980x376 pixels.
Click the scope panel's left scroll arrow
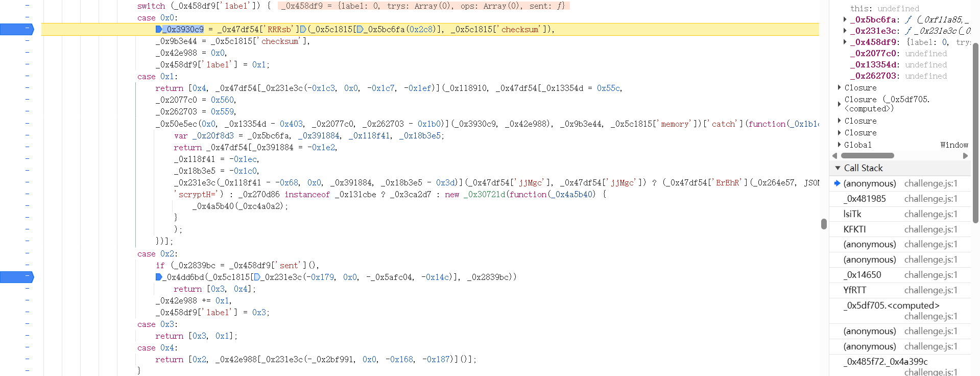click(835, 156)
